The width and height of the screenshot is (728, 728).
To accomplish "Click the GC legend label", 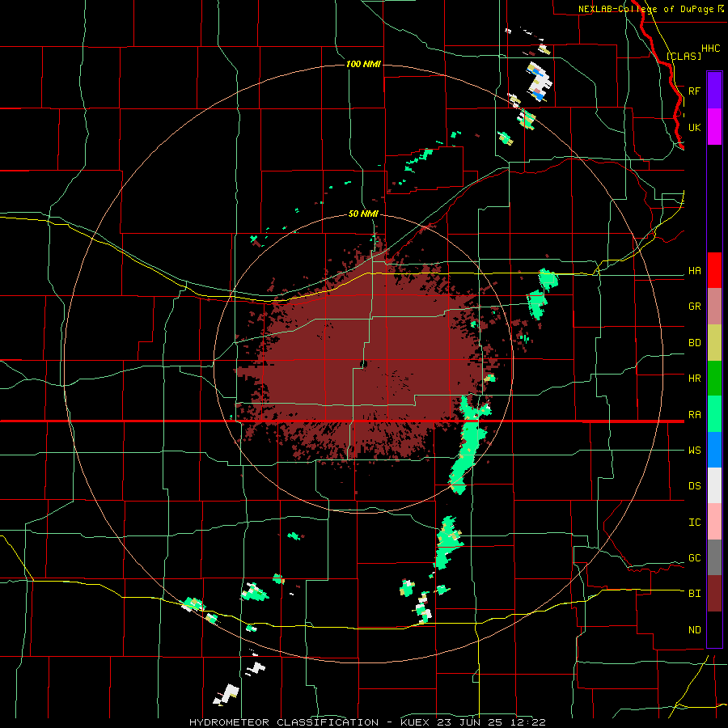I will coord(694,558).
